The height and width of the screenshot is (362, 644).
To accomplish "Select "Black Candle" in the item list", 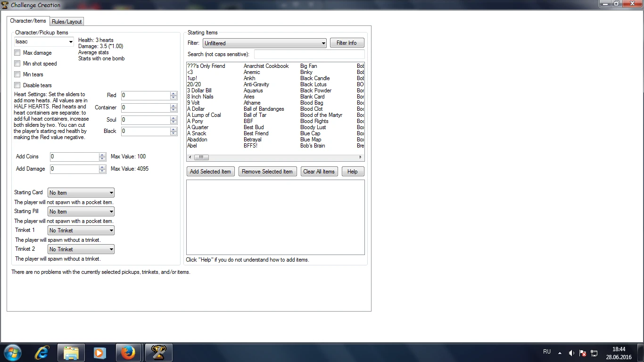I will point(315,78).
